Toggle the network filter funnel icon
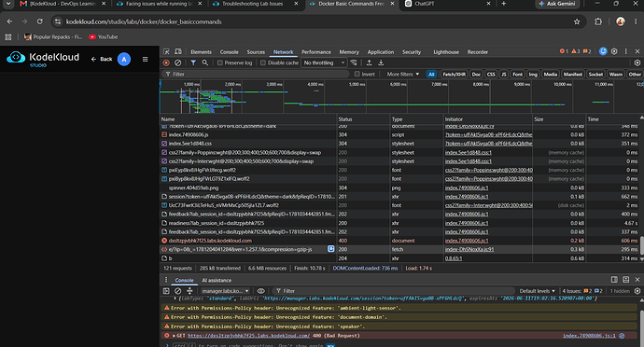 (193, 62)
